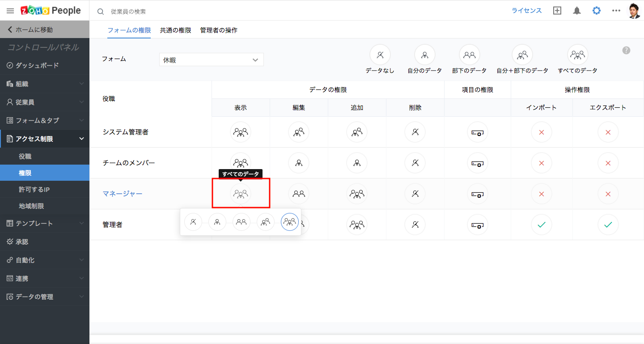Change チームのメンバー 編集 data permission icon
This screenshot has height=344, width=644.
click(x=299, y=163)
